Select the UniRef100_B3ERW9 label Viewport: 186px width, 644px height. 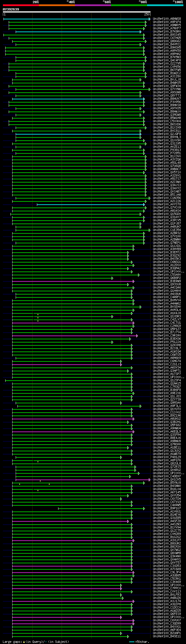[x=167, y=281]
